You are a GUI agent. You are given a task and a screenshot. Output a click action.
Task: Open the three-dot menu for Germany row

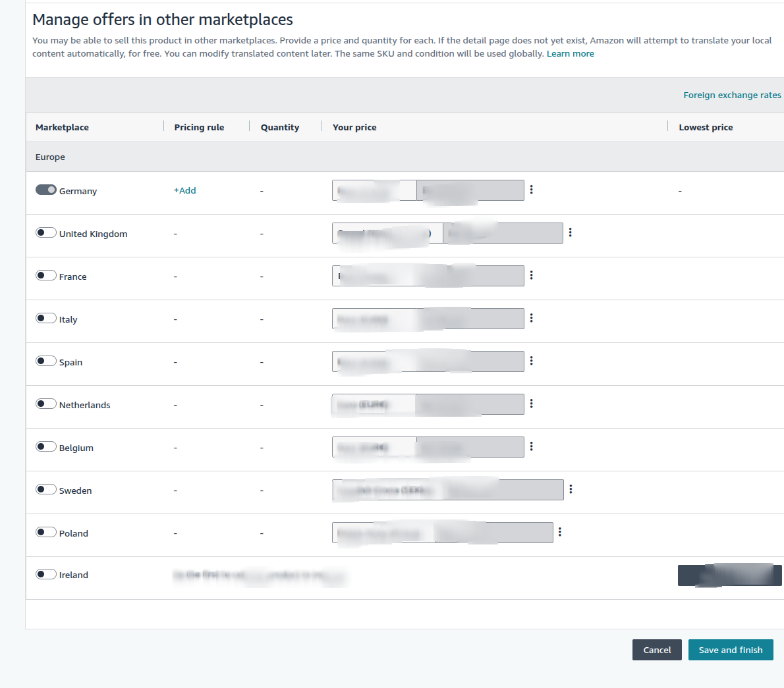click(531, 190)
